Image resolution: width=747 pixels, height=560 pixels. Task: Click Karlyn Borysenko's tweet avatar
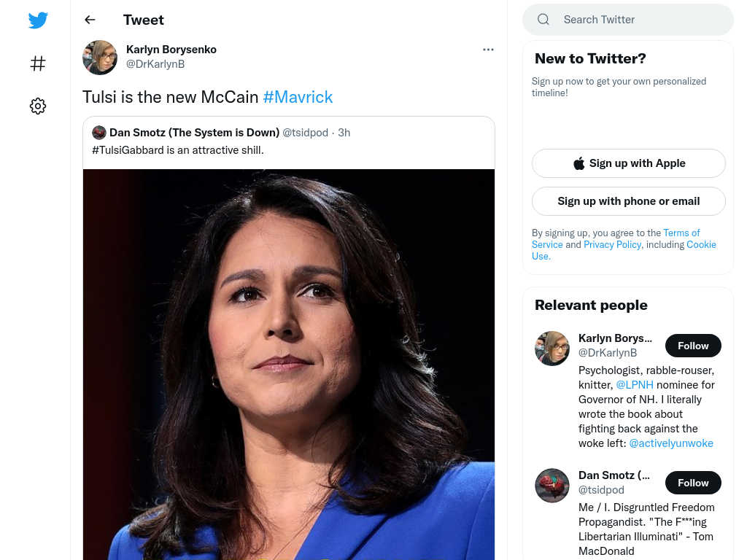[x=99, y=58]
